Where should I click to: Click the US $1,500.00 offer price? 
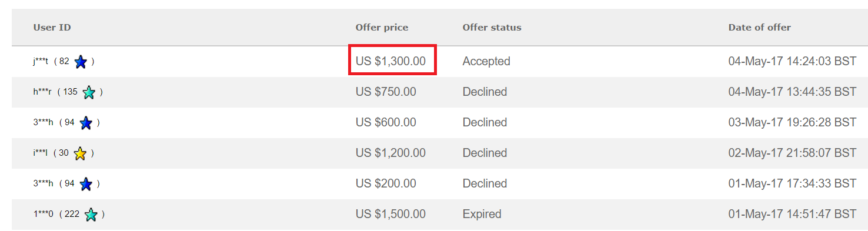[x=390, y=214]
